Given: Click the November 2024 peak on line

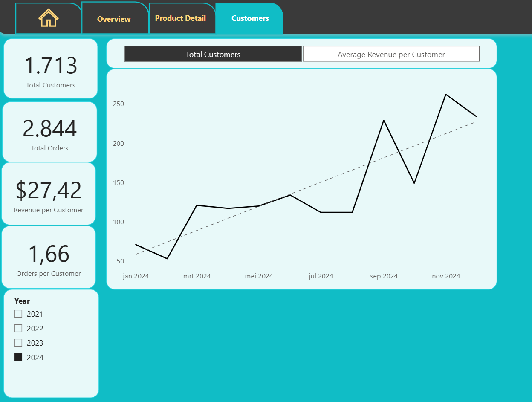Looking at the screenshot, I should 445,94.
